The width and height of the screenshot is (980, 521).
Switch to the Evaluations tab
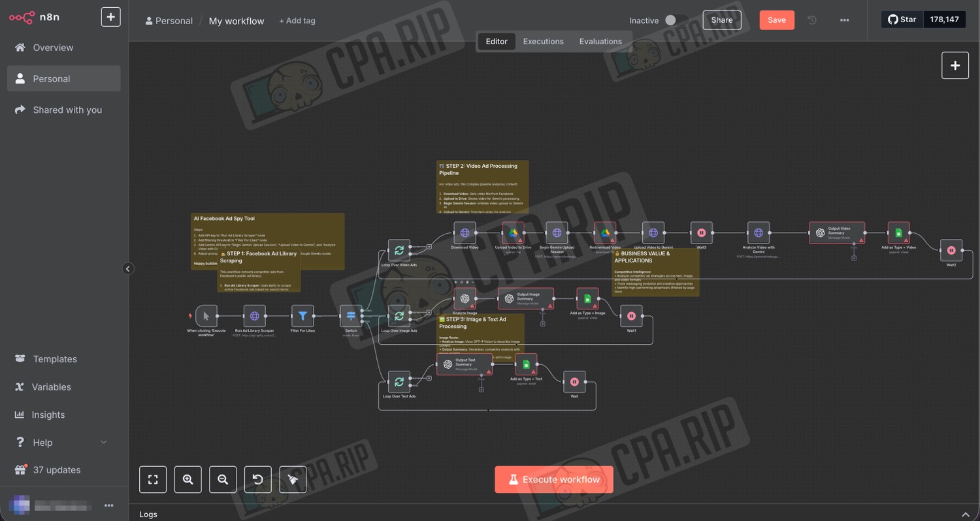pos(600,41)
